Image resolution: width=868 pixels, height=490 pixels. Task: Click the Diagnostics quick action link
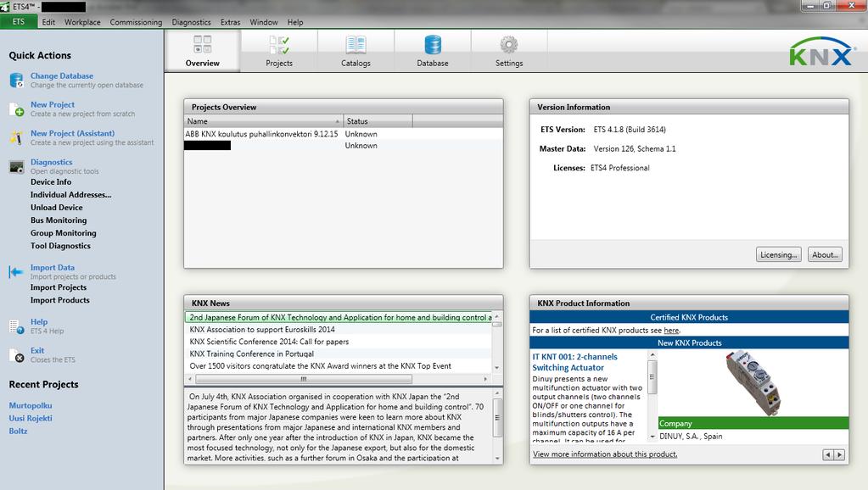(52, 162)
